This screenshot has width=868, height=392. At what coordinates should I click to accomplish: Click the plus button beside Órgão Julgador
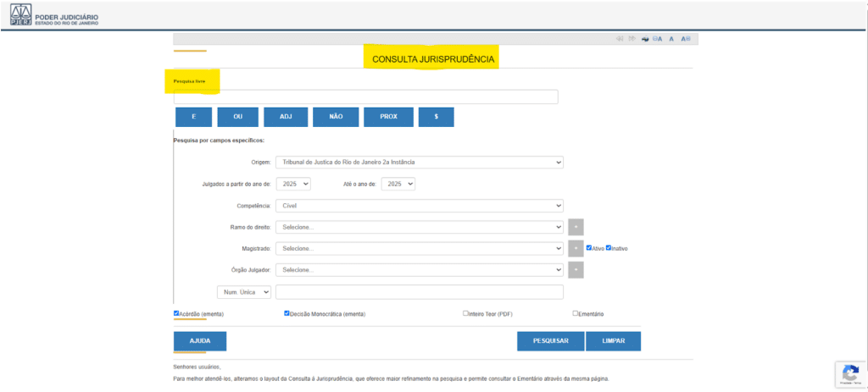pyautogui.click(x=576, y=269)
